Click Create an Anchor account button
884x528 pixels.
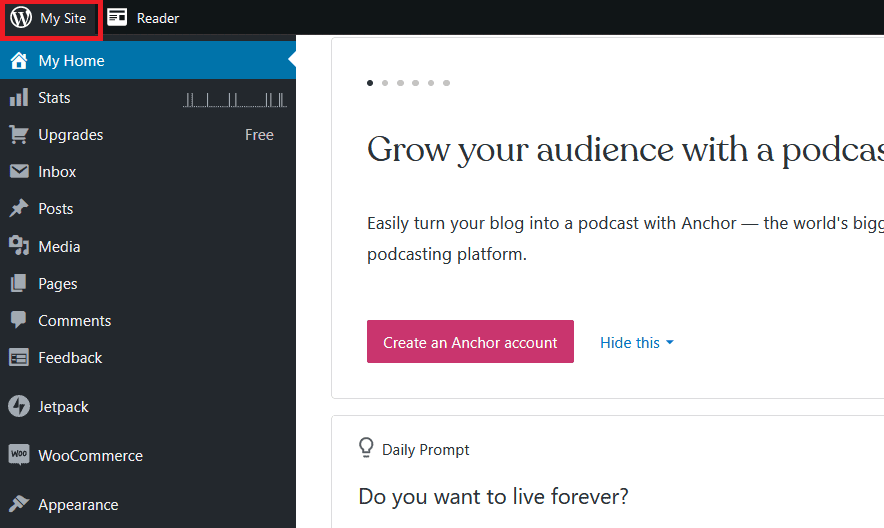point(470,341)
